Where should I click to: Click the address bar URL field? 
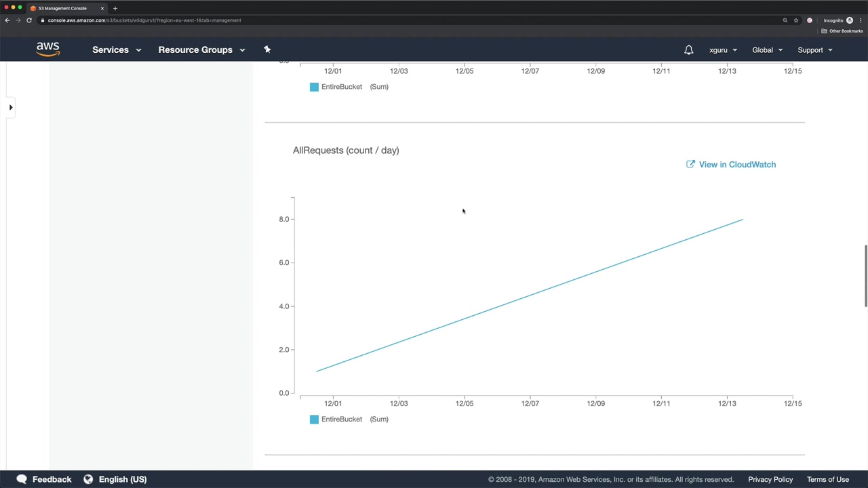407,20
